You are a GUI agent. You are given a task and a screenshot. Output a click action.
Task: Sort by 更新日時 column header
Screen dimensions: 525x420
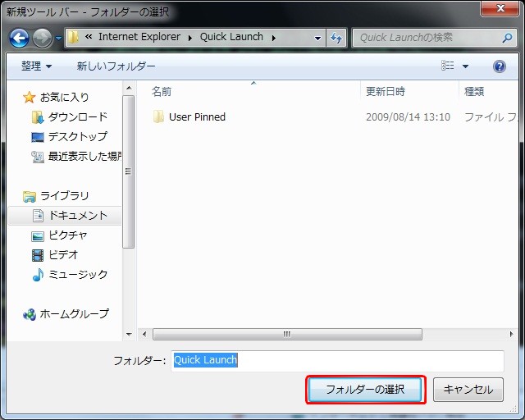tap(386, 91)
